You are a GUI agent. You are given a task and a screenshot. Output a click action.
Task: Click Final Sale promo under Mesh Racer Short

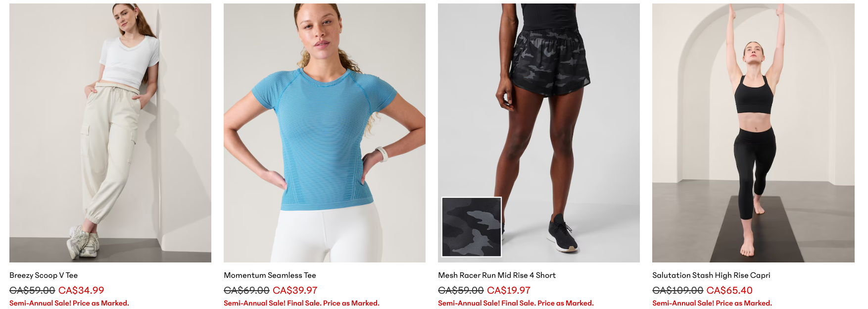(x=516, y=303)
